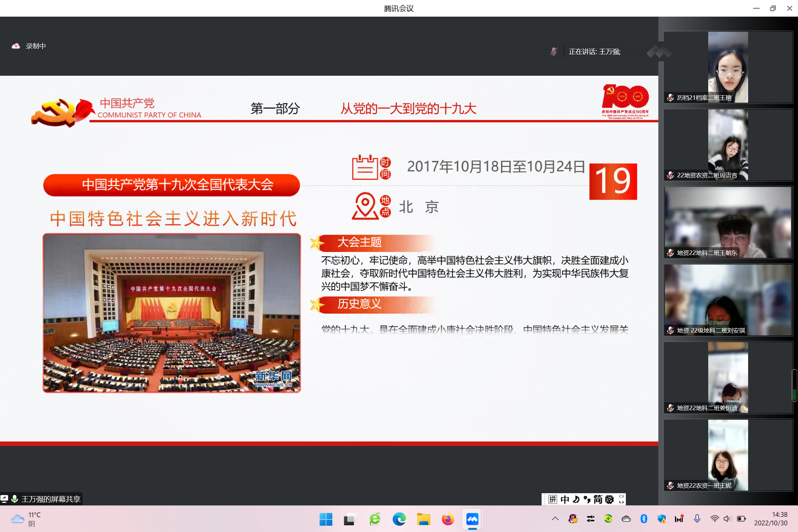The width and height of the screenshot is (798, 532).
Task: Click green microphone icon beside 王万强的屏幕共享
Action: pos(15,499)
